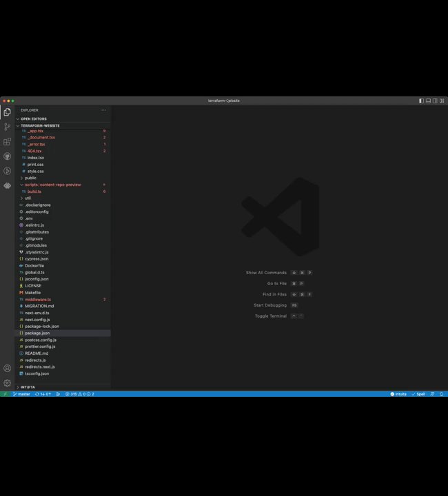The height and width of the screenshot is (496, 448).
Task: Open the Source Control view
Action: (8, 127)
